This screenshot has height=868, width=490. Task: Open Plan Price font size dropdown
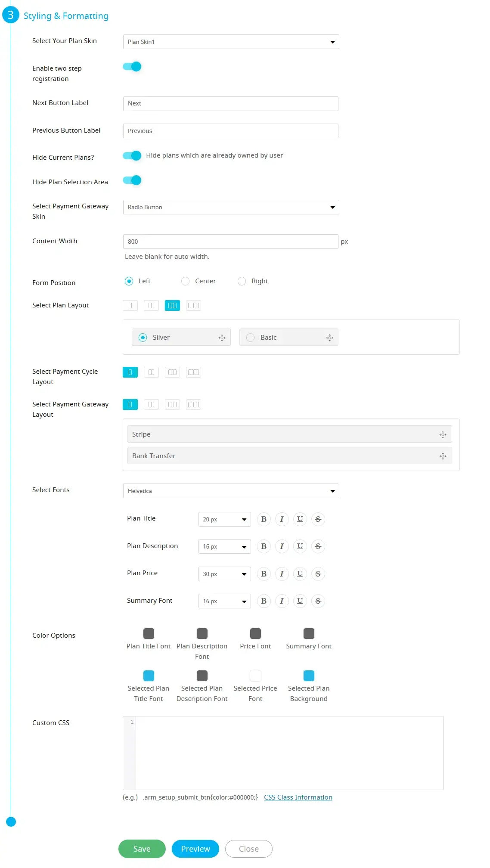[224, 574]
